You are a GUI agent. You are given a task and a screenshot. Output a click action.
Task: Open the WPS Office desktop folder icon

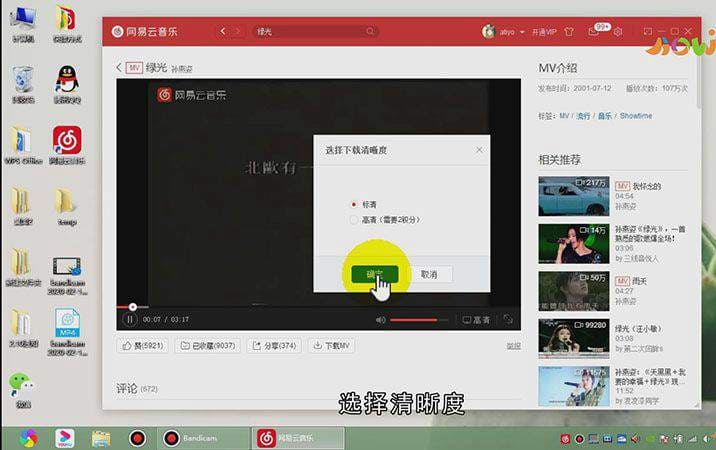coord(23,145)
